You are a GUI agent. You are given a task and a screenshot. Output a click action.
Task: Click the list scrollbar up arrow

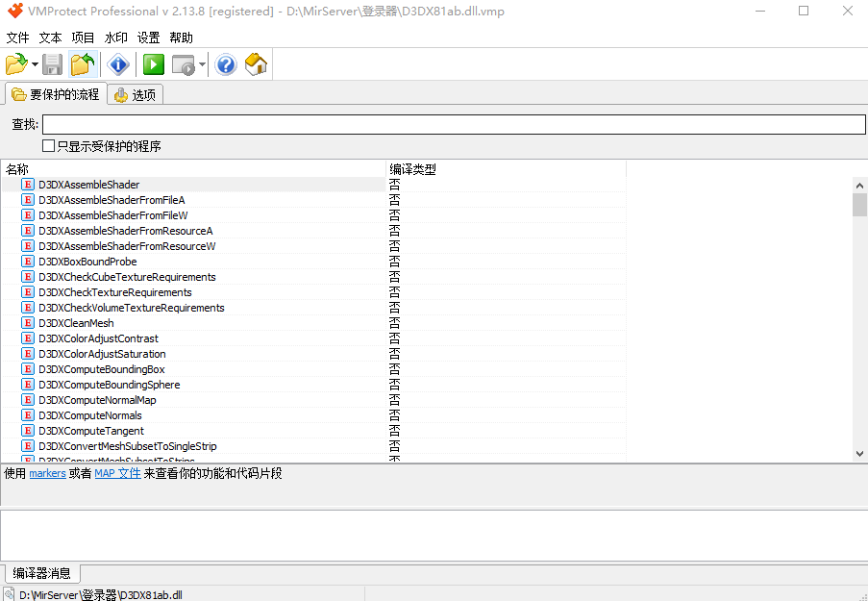(x=859, y=185)
